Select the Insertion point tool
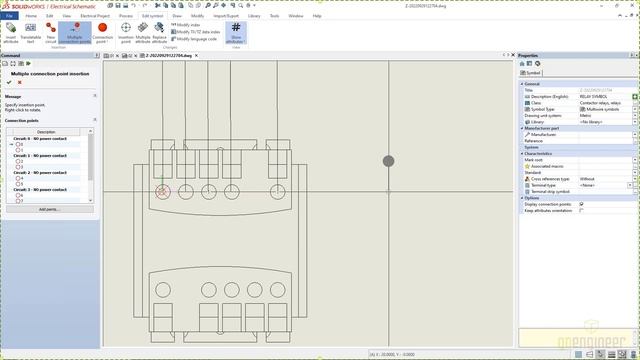Viewport: 640px width, 360px height. 126,33
